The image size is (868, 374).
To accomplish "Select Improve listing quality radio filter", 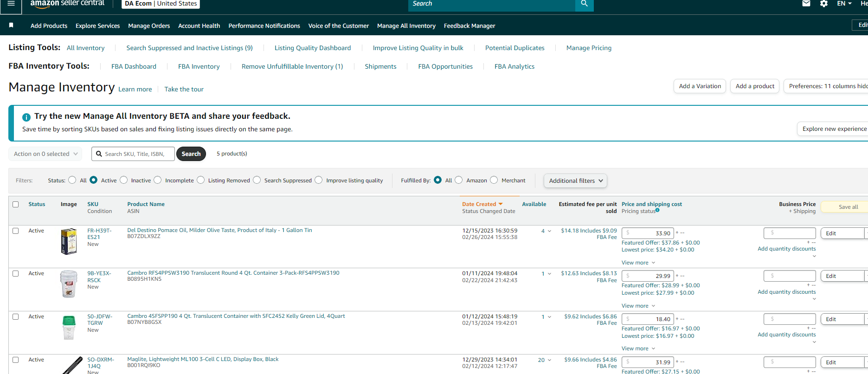I will 318,180.
